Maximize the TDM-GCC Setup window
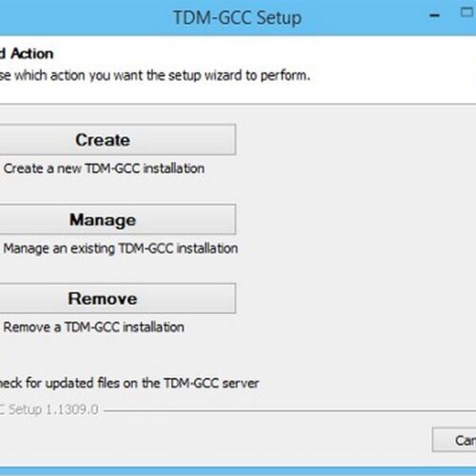The width and height of the screenshot is (476, 476). [466, 12]
